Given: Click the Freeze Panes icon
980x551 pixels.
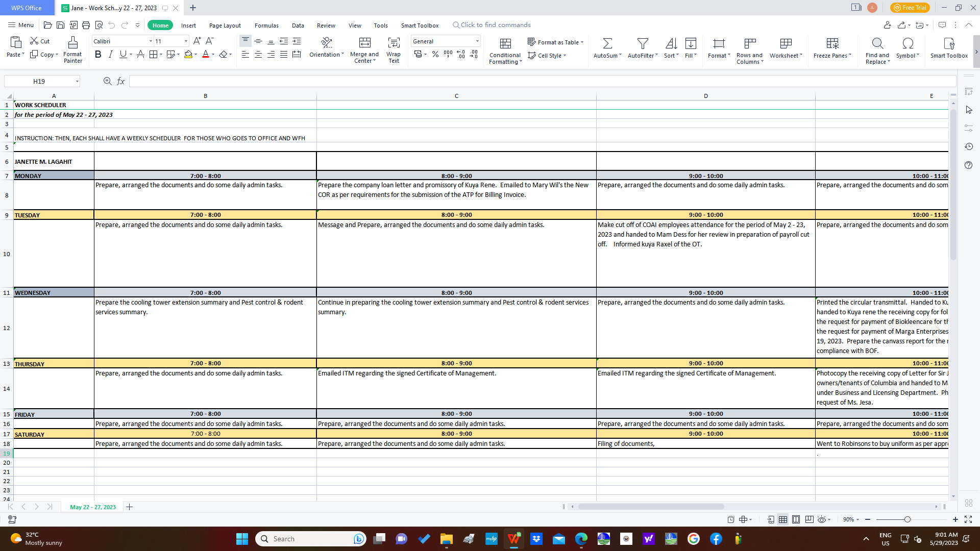Looking at the screenshot, I should point(832,43).
